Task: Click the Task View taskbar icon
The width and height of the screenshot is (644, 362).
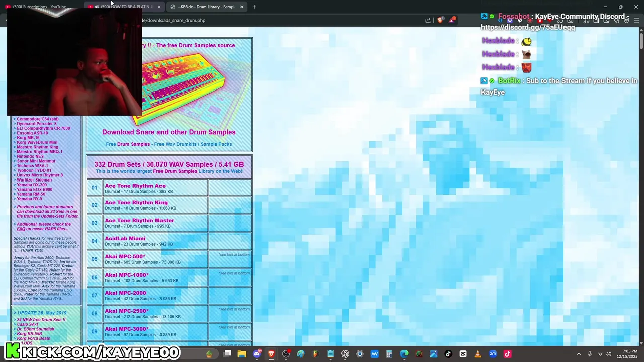Action: (x=227, y=354)
